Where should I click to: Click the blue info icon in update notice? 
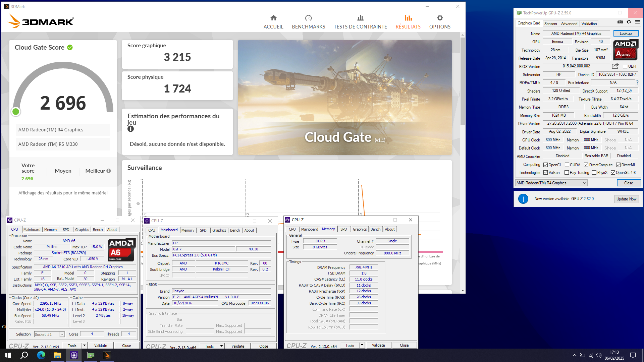pyautogui.click(x=523, y=199)
